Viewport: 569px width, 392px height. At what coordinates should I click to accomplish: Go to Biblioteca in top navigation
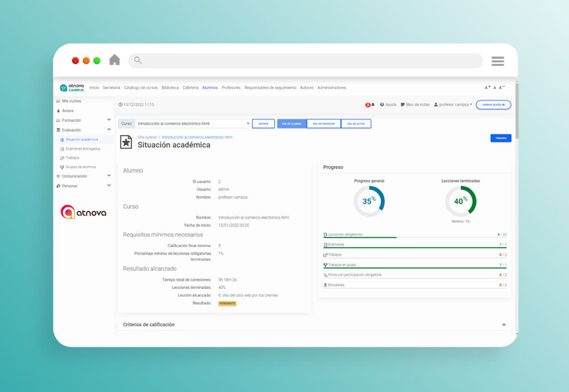point(170,87)
